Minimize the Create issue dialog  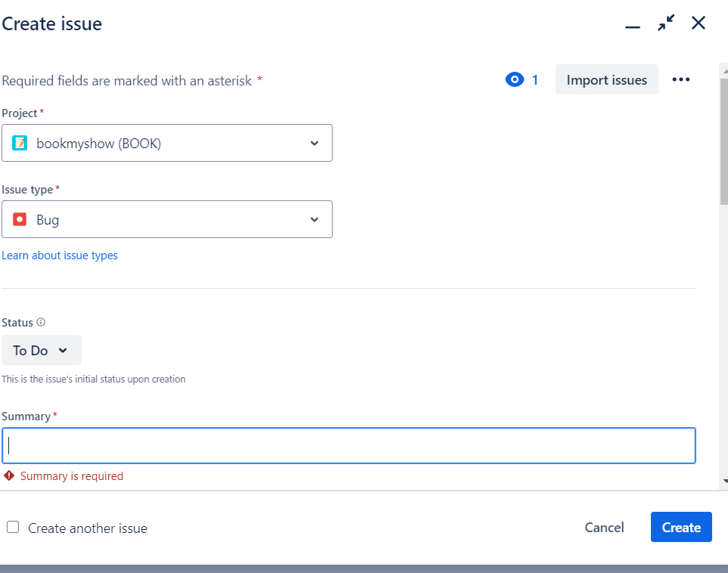pyautogui.click(x=633, y=26)
